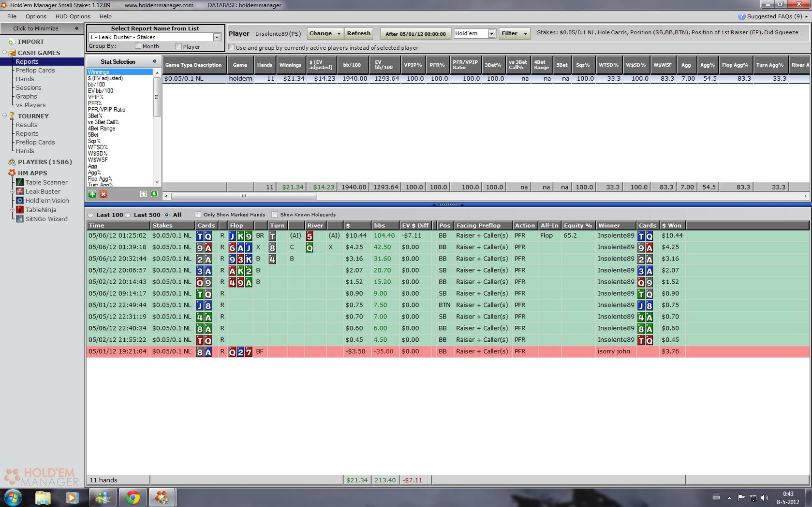Click the Windows Live Messenger taskbar icon
The height and width of the screenshot is (507, 812).
[102, 497]
